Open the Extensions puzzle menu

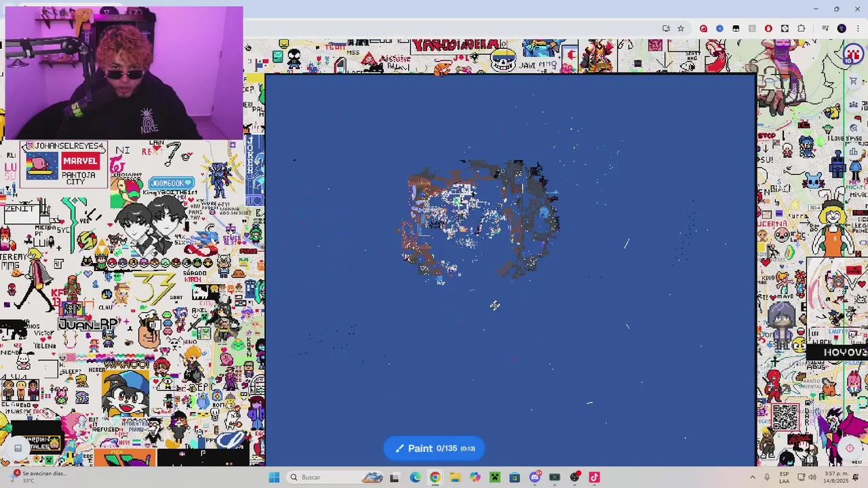tap(802, 28)
